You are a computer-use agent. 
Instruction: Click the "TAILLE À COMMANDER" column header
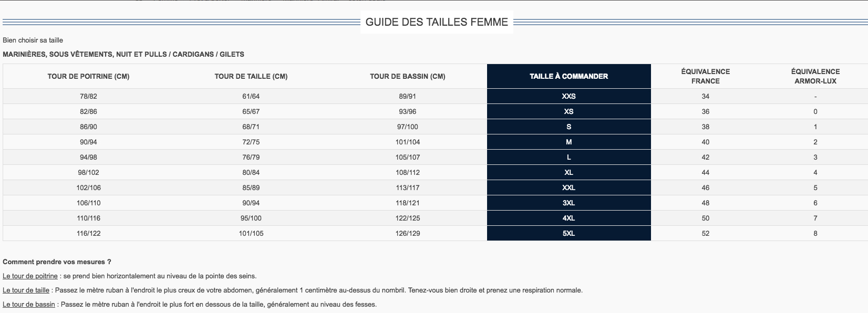click(x=569, y=76)
